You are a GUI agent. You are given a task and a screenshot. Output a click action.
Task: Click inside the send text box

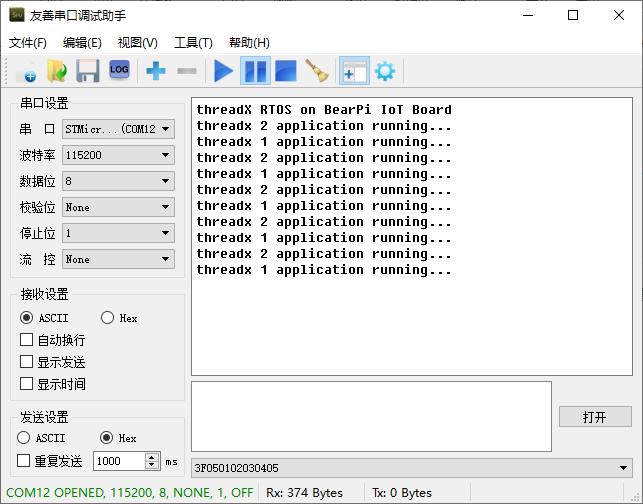click(x=371, y=416)
